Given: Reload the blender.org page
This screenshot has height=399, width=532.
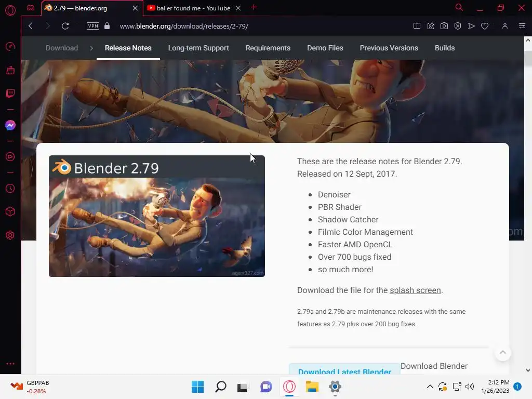Looking at the screenshot, I should [x=65, y=26].
